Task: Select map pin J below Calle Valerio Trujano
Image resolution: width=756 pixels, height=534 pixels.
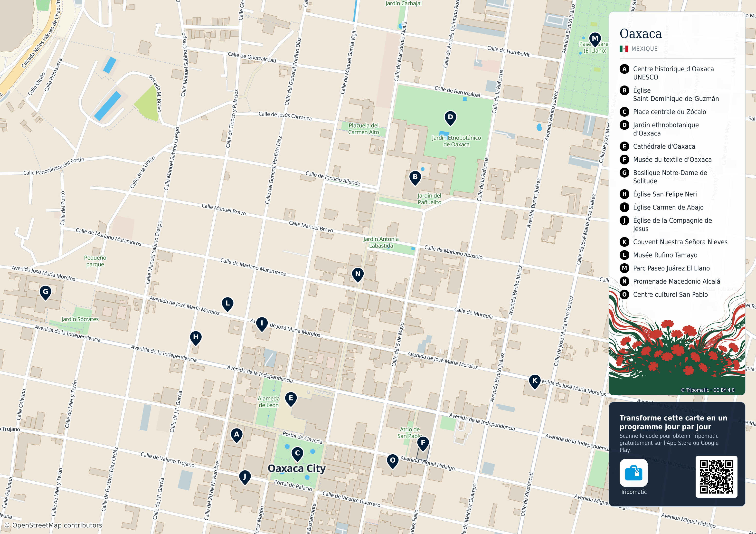Action: tap(245, 478)
